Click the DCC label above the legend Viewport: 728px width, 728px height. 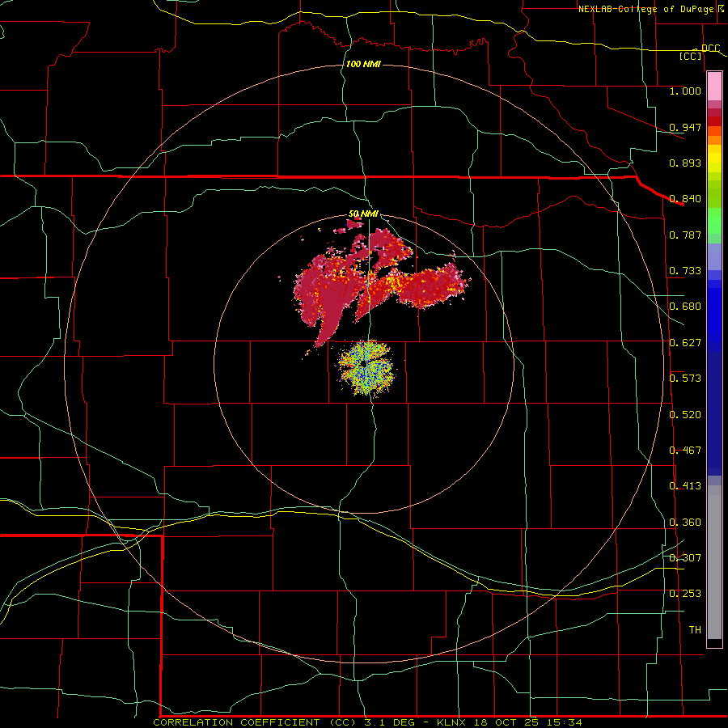710,49
